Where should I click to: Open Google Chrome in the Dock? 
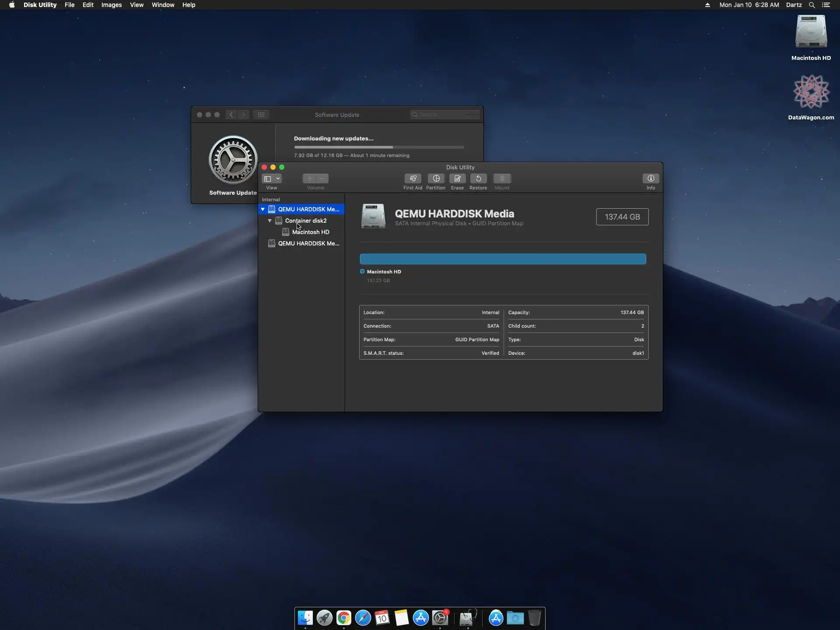click(344, 618)
